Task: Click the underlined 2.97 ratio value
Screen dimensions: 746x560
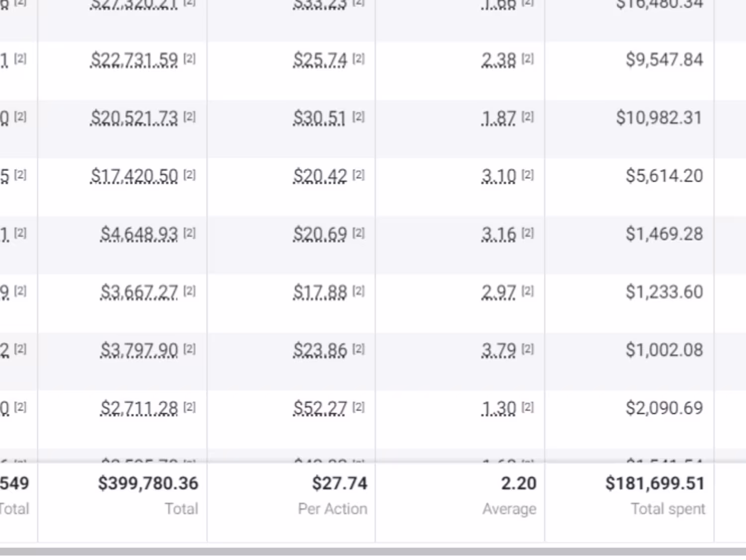Action: 498,292
